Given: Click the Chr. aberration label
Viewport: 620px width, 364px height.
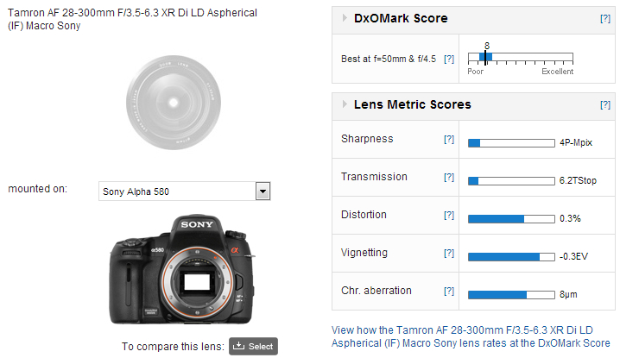Looking at the screenshot, I should click(x=376, y=290).
